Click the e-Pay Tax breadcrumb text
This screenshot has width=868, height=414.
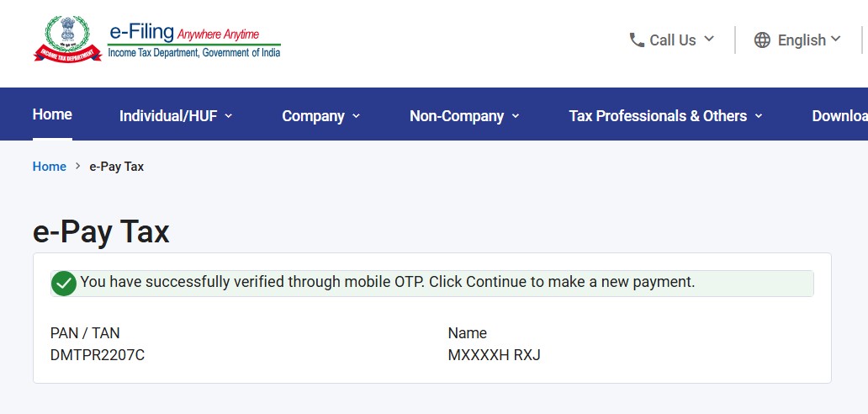pos(117,167)
